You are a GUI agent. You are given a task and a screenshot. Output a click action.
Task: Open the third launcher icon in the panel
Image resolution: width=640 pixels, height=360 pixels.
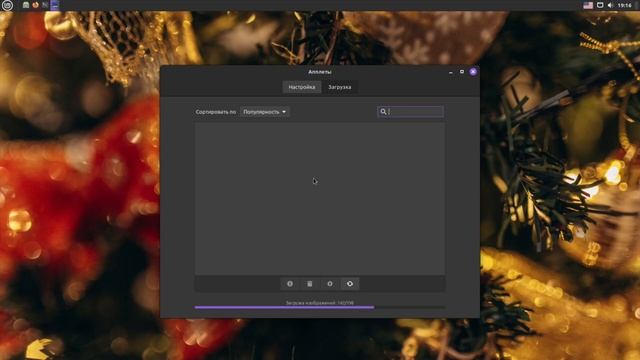click(x=45, y=5)
